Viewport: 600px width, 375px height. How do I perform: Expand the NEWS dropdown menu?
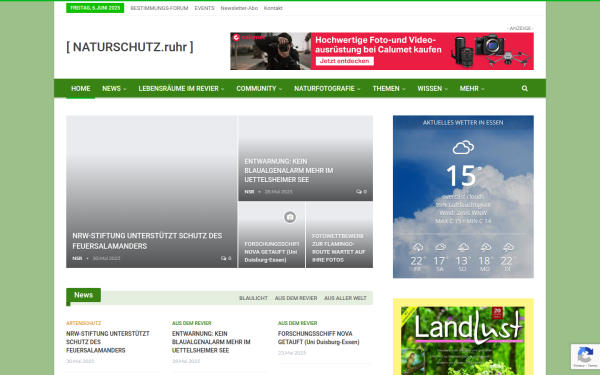[114, 88]
